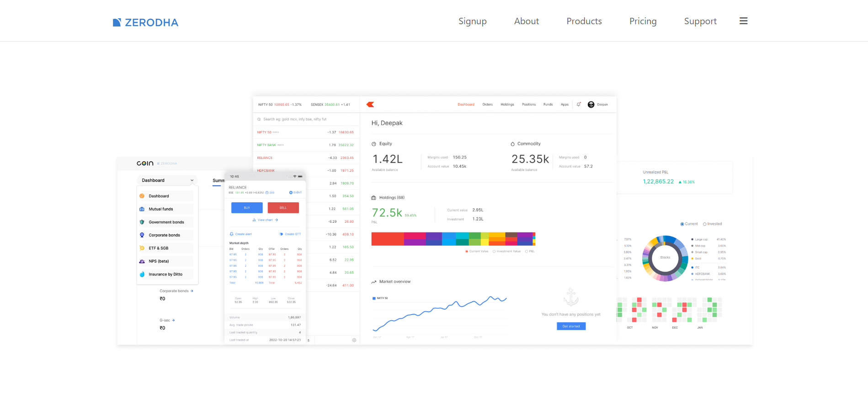Click the Commodity droplet icon
Image resolution: width=868 pixels, height=400 pixels.
513,144
